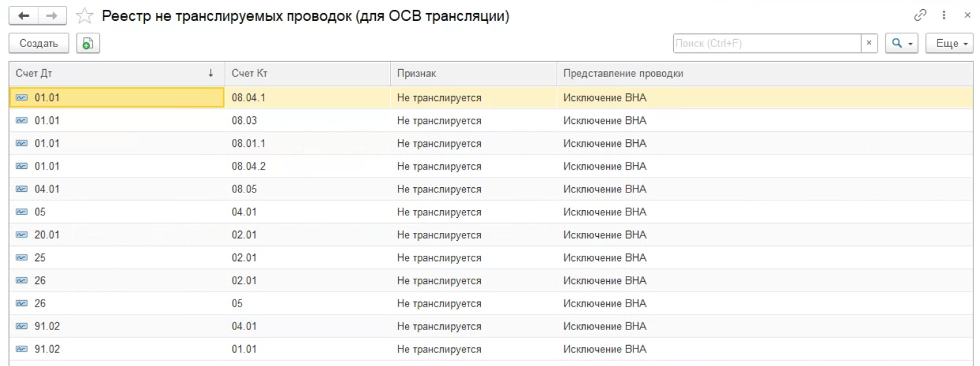Expand the Еще menu
Image resolution: width=980 pixels, height=366 pixels.
point(950,44)
